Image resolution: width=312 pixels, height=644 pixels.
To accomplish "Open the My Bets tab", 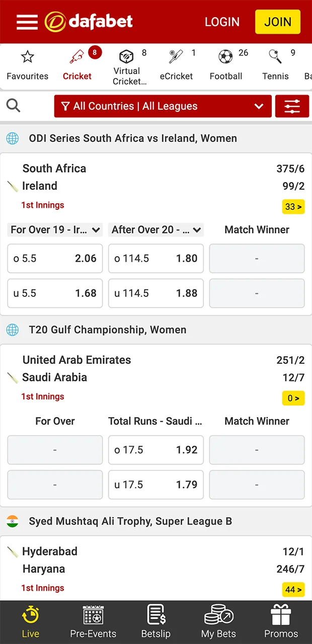I will (218, 621).
